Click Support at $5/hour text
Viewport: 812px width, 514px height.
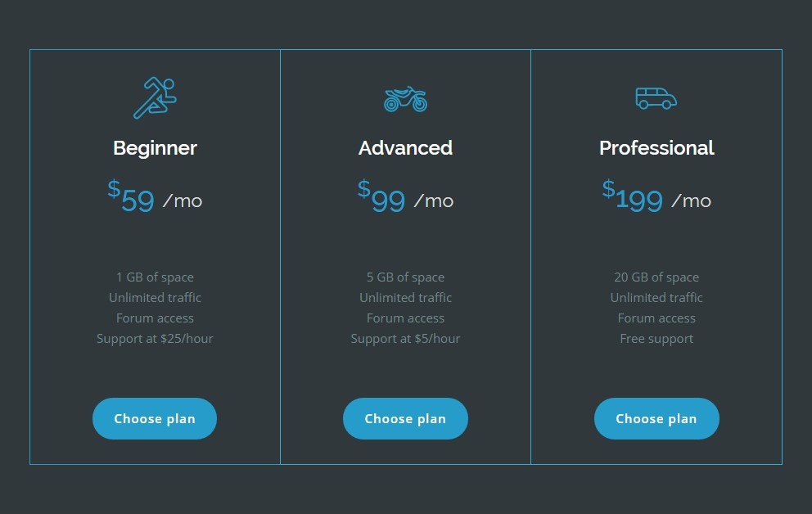(405, 339)
